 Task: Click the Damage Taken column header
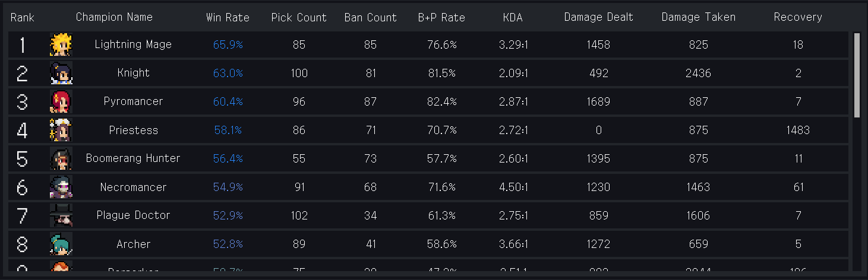tap(698, 17)
